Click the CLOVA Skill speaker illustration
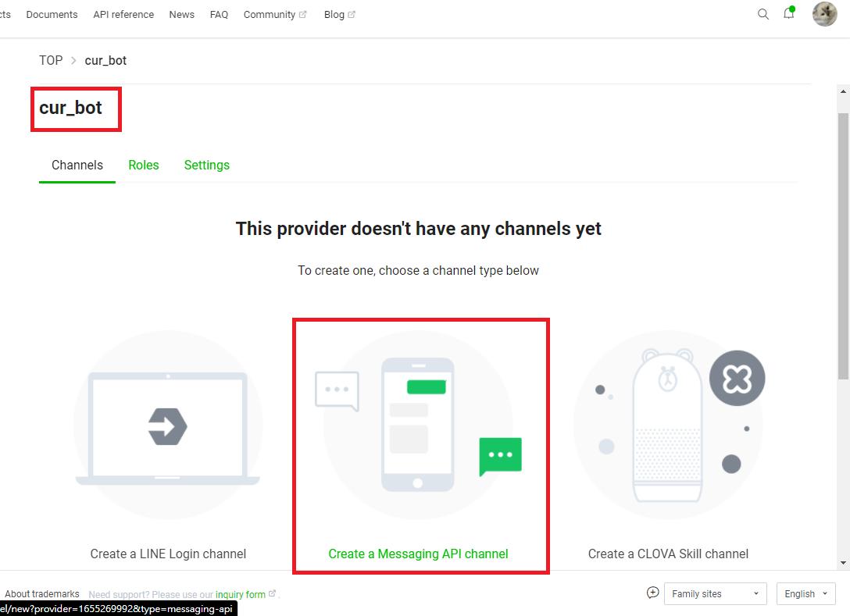 [x=669, y=426]
